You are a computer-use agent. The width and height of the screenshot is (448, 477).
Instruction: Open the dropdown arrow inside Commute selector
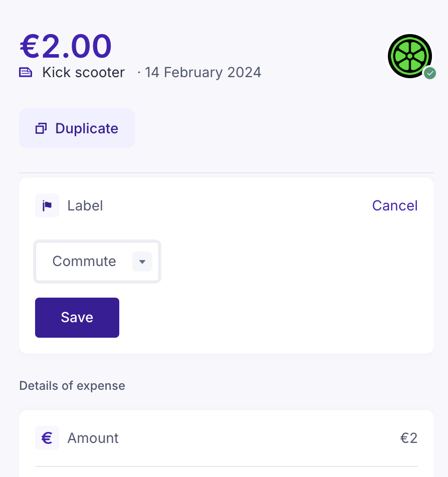tap(142, 261)
